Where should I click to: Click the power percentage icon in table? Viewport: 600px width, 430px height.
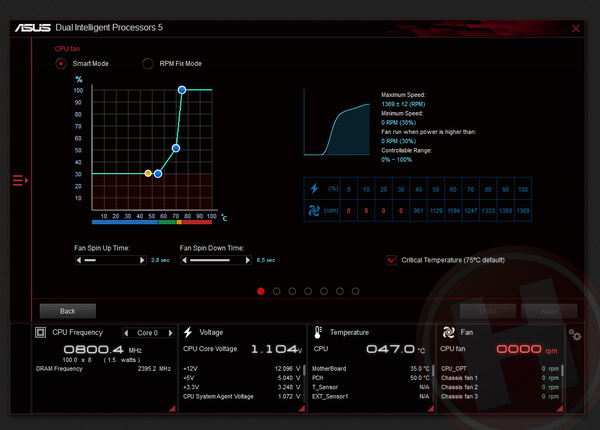click(x=315, y=188)
